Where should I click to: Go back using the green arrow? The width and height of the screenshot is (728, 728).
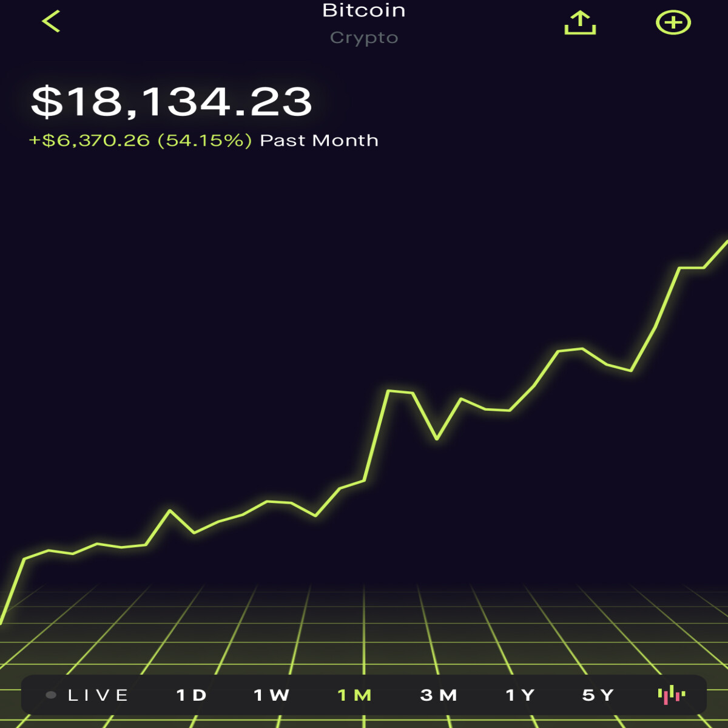[51, 21]
